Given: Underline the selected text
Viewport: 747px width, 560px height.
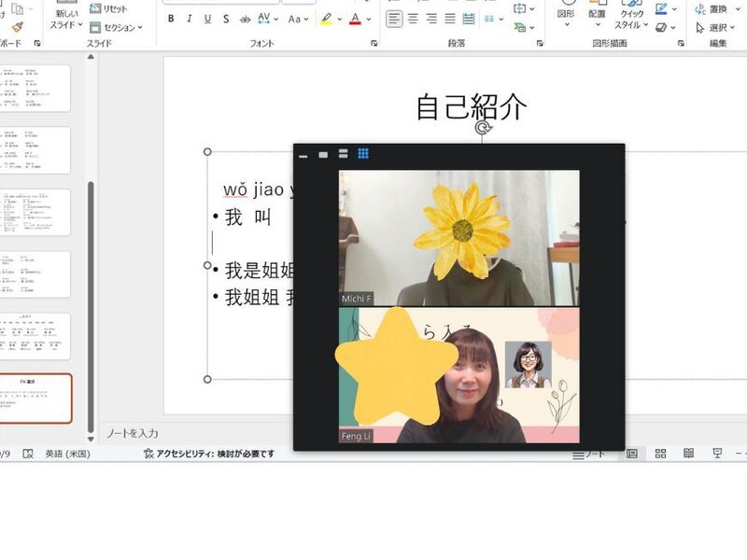Looking at the screenshot, I should point(206,19).
